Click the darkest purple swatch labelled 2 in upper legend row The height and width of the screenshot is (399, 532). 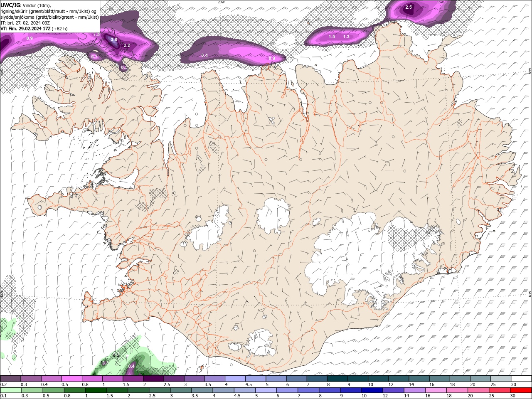pyautogui.click(x=153, y=379)
